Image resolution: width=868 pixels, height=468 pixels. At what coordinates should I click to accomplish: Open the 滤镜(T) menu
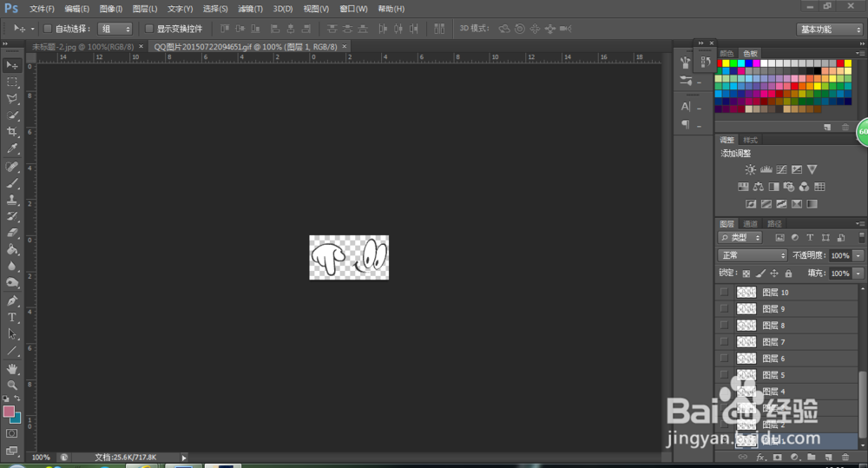250,9
